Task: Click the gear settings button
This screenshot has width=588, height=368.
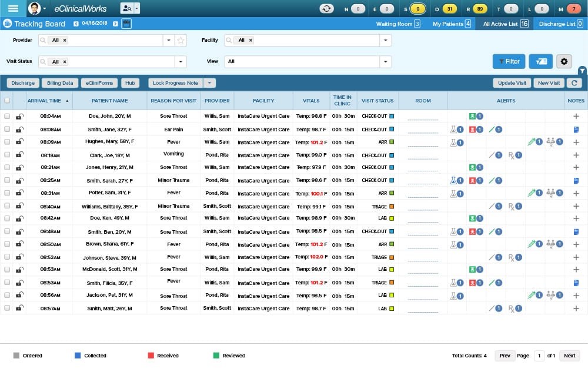Action: coord(564,61)
